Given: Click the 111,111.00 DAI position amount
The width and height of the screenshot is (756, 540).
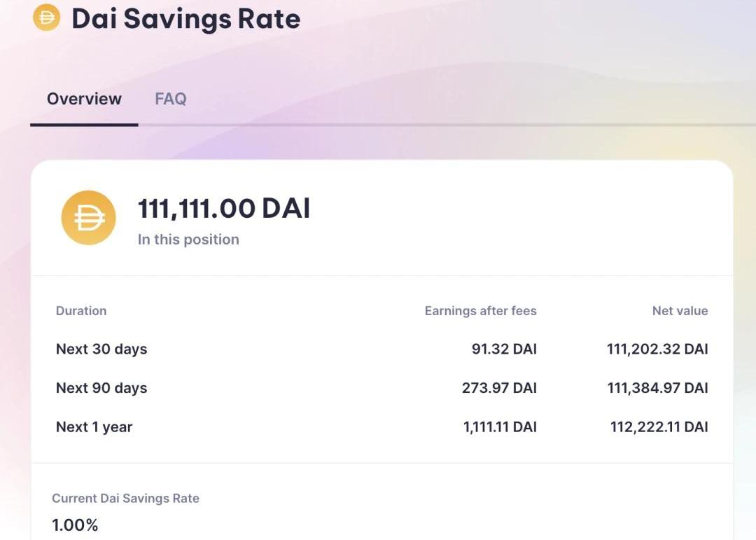Looking at the screenshot, I should [x=224, y=209].
